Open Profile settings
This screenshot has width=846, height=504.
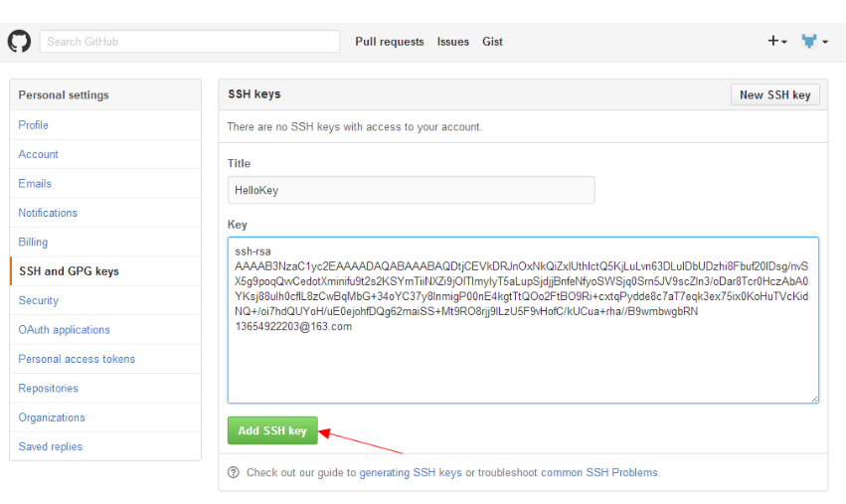(105, 125)
